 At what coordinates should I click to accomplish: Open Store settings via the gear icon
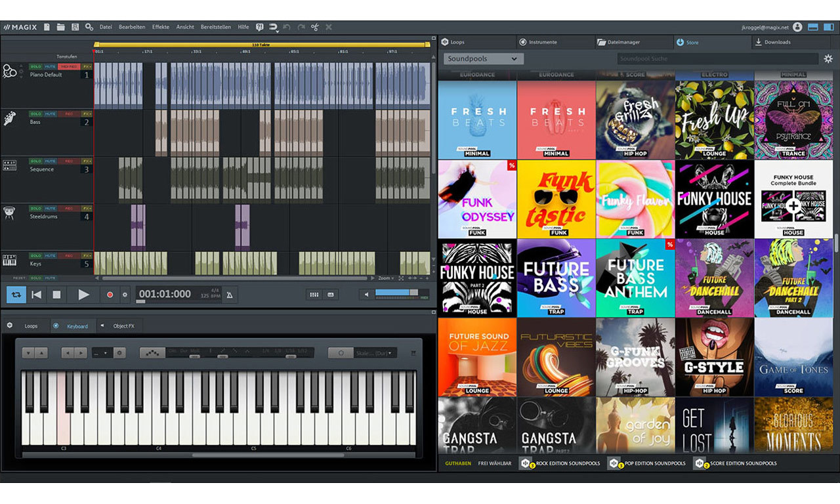828,58
